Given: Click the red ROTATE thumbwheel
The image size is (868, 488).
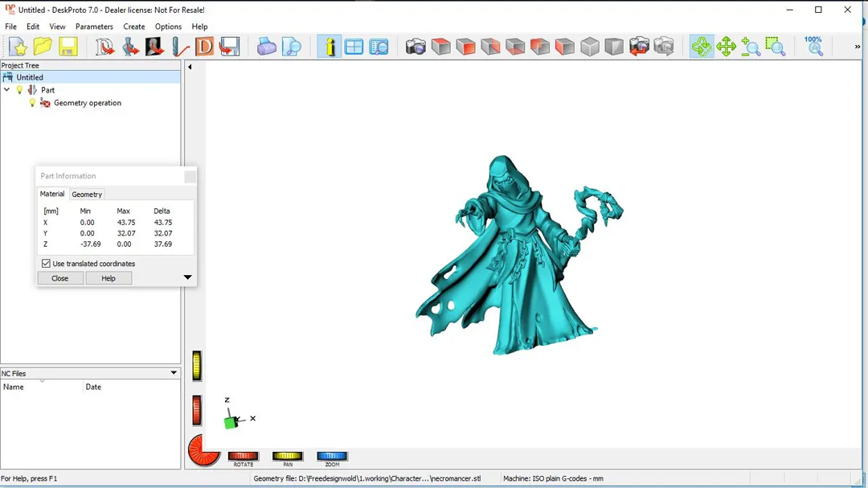Looking at the screenshot, I should click(x=243, y=456).
